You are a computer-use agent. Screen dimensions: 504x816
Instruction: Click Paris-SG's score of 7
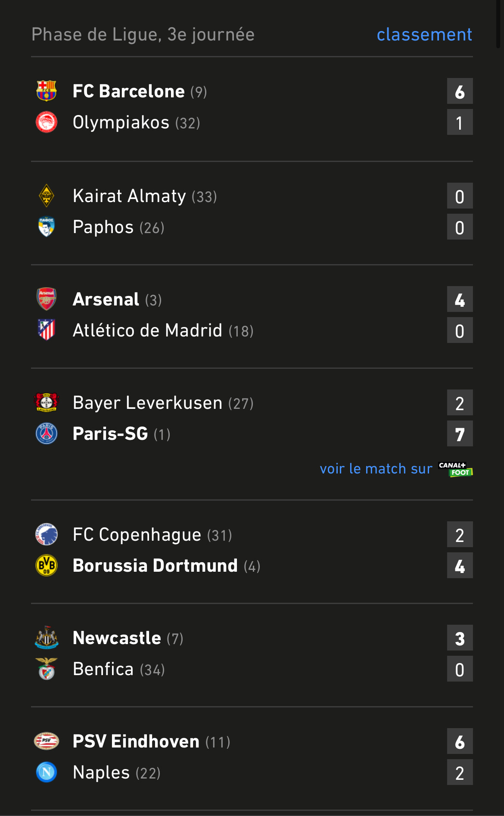pos(460,434)
